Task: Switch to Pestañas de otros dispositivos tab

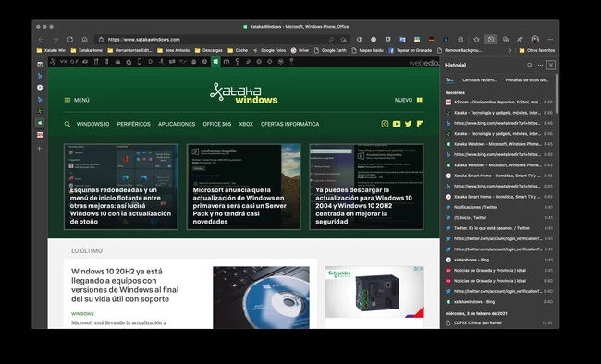Action: pos(527,80)
